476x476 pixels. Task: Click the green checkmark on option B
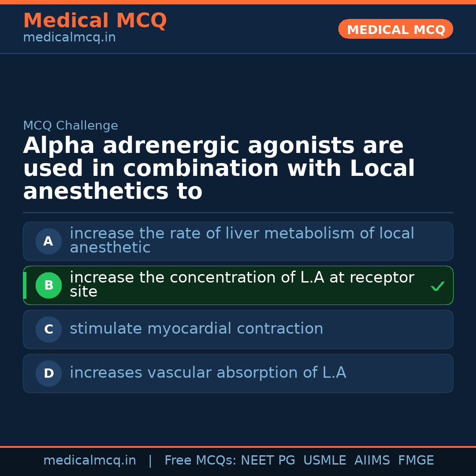[x=437, y=286]
